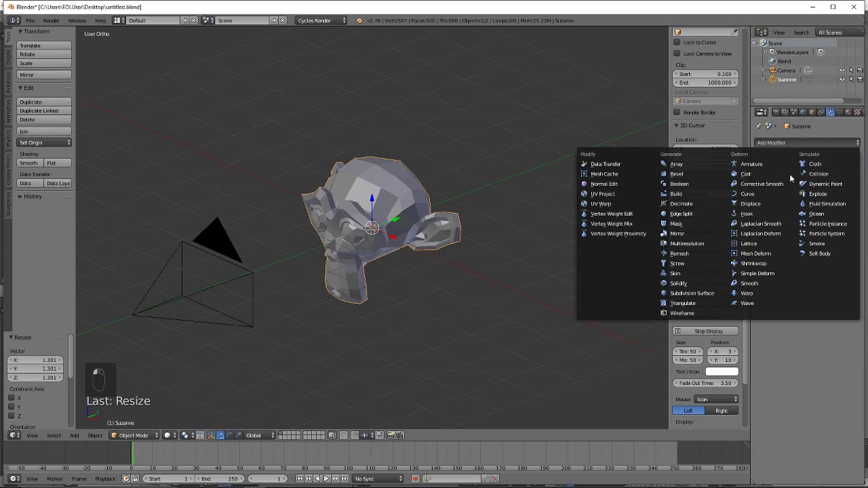The height and width of the screenshot is (488, 868).
Task: Check the Y constraint axis box
Action: coord(11,407)
